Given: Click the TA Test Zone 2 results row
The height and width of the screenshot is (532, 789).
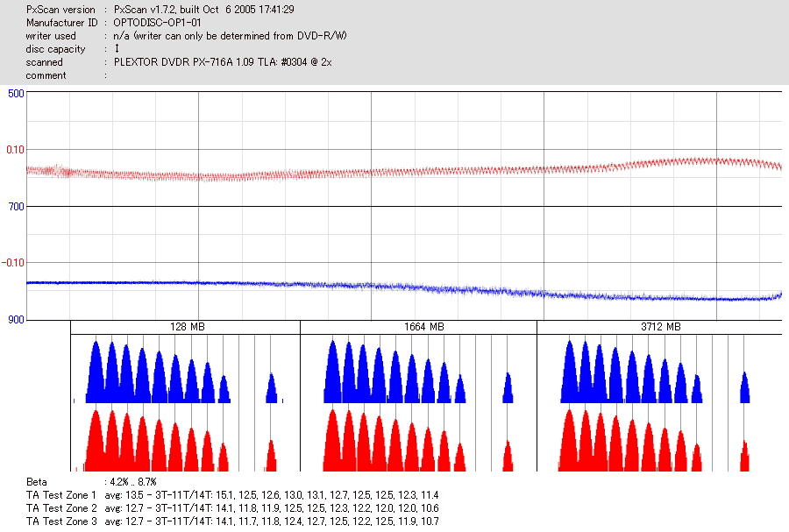Looking at the screenshot, I should pyautogui.click(x=232, y=507).
